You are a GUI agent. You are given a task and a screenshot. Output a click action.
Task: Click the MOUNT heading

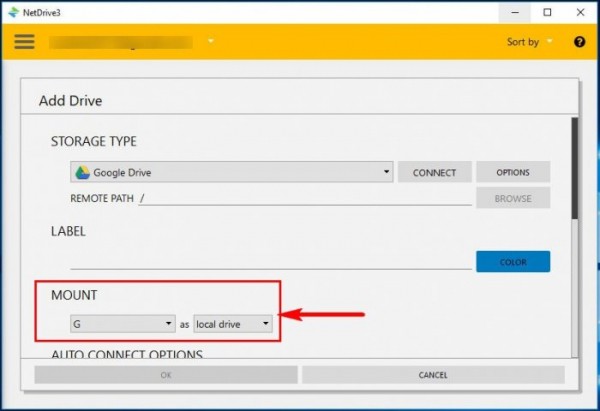(x=74, y=295)
